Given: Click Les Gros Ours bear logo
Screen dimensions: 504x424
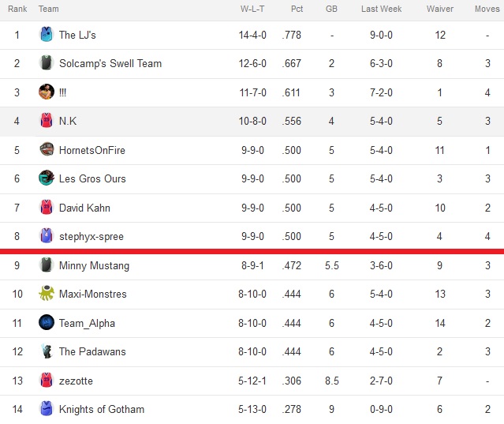Looking at the screenshot, I should (47, 178).
